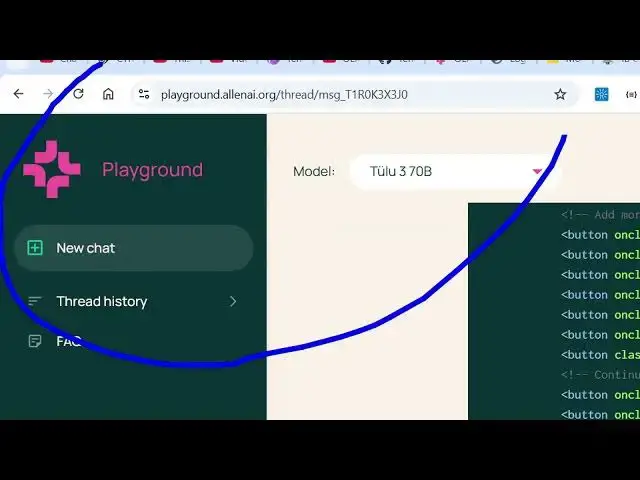Image resolution: width=640 pixels, height=480 pixels.
Task: Click the Playground title text
Action: tap(152, 170)
